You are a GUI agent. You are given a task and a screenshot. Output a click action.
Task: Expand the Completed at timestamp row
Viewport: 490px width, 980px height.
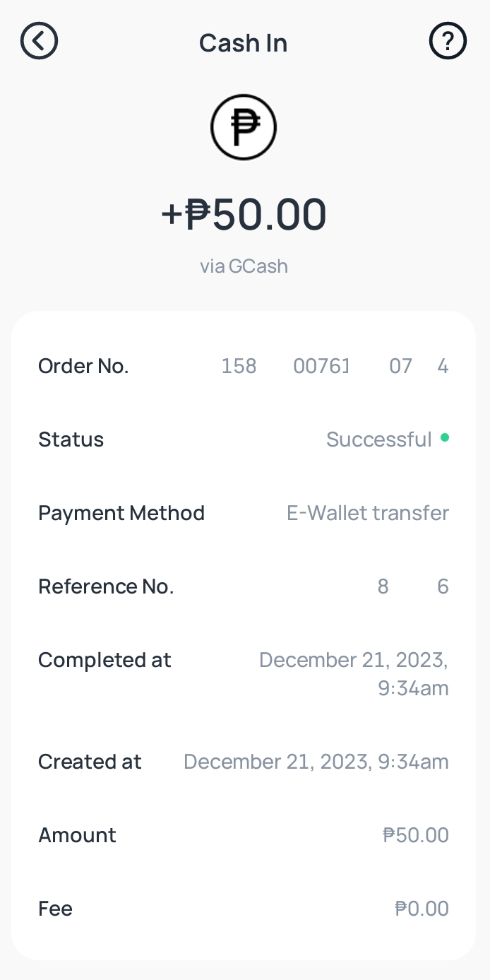tap(244, 673)
